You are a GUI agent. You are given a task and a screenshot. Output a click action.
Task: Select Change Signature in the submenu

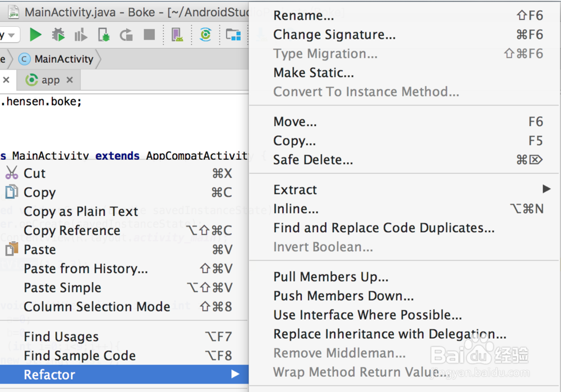(x=334, y=35)
